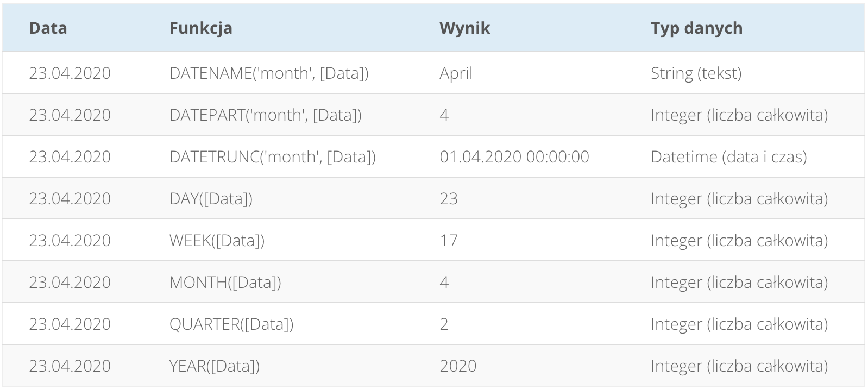Click result "23" in the DAY row
The width and height of the screenshot is (868, 389).
[449, 199]
